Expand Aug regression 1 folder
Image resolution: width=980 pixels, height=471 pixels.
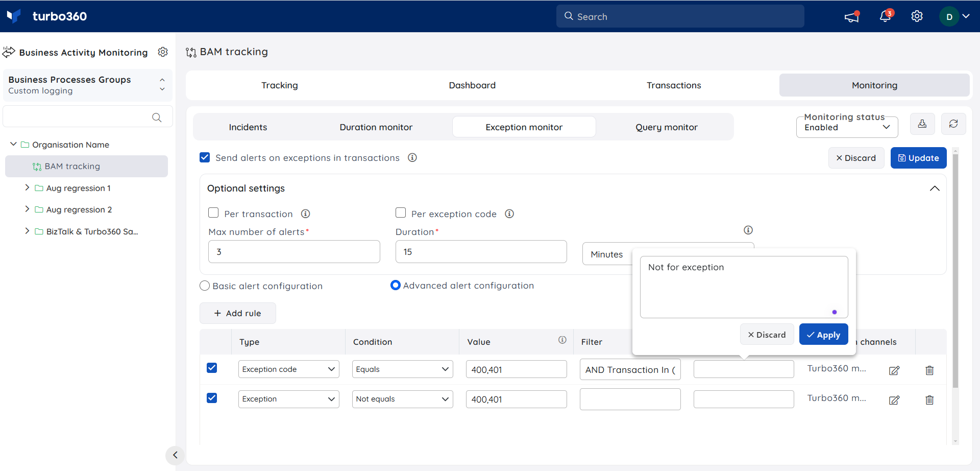tap(27, 187)
